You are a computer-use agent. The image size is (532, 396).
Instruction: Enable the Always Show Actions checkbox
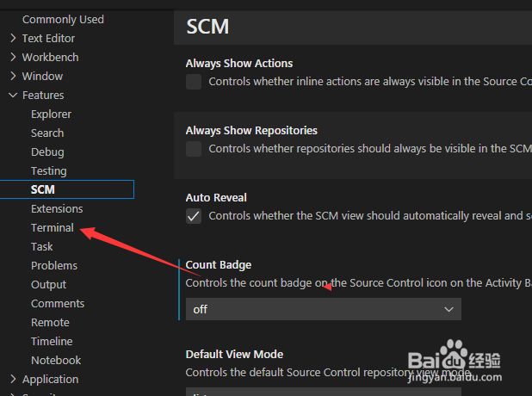click(x=194, y=82)
